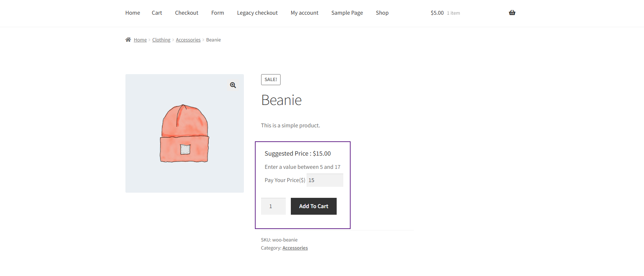Follow the Clothing breadcrumb link

pyautogui.click(x=161, y=40)
